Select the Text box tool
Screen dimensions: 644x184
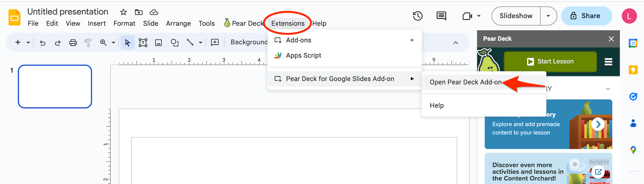(143, 42)
